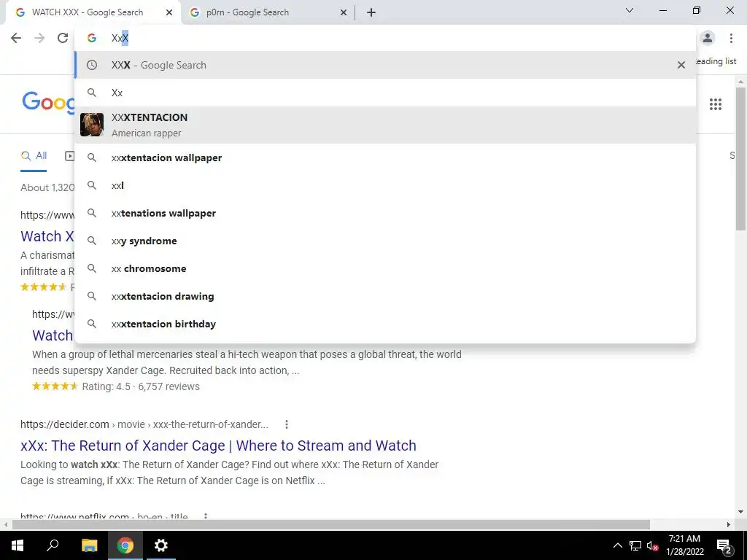The width and height of the screenshot is (747, 560).
Task: Click the browser forward arrow
Action: coord(39,38)
